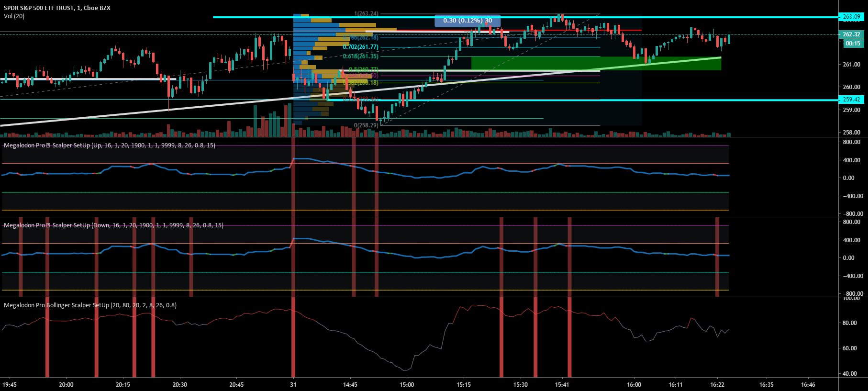Image resolution: width=868 pixels, height=391 pixels.
Task: Click the Fibonacci 1(263.24) level label
Action: click(366, 14)
